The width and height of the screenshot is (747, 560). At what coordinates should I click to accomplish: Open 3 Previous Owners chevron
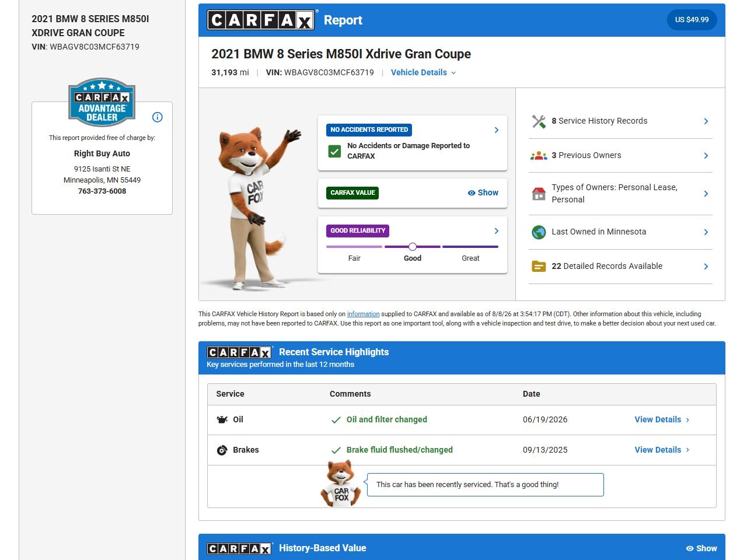[706, 156]
